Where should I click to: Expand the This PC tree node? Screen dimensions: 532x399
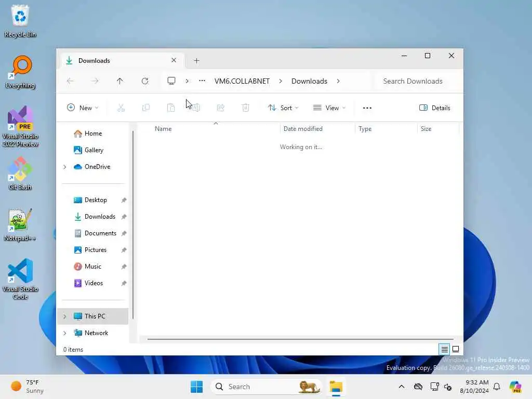[x=64, y=316]
